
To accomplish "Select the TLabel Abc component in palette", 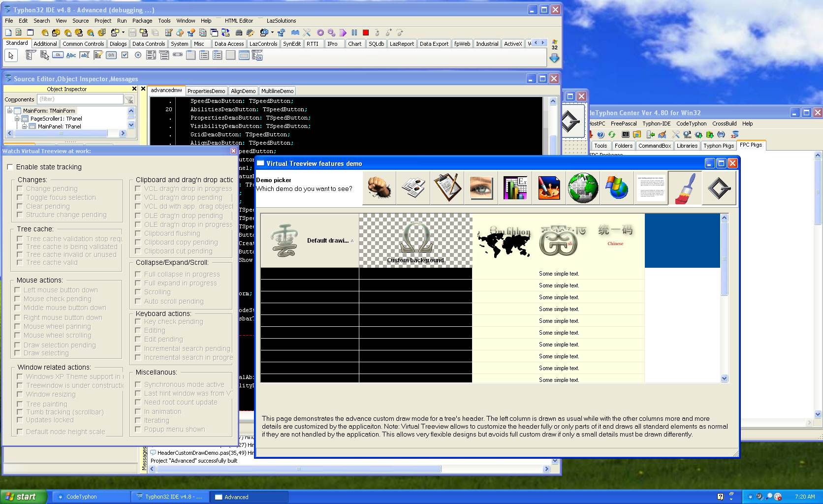I will click(71, 55).
